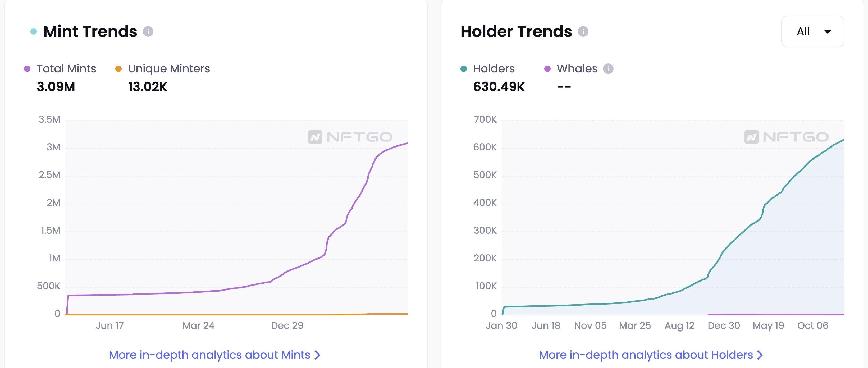
Task: Open the All time range dropdown
Action: click(x=812, y=31)
